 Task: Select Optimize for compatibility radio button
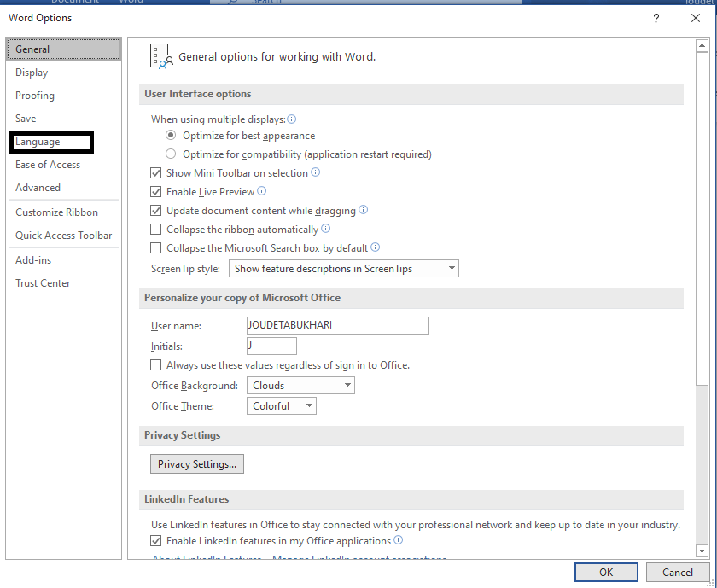170,154
